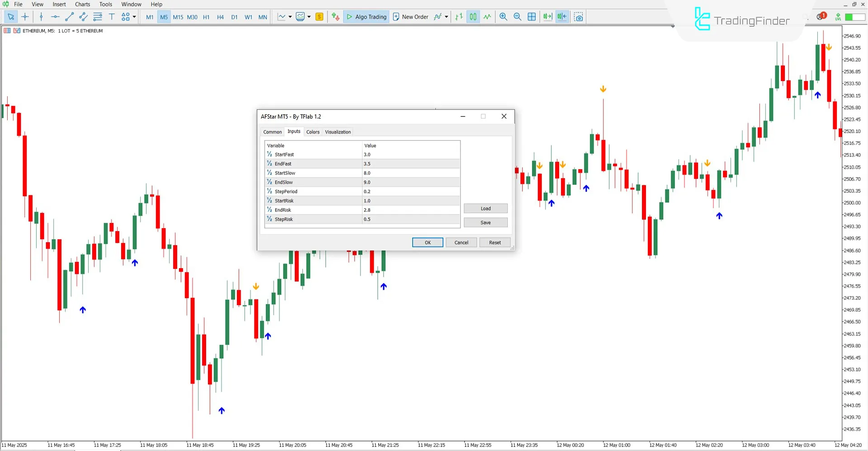Enable chart auto scroll
Viewport: 868px width, 451px height.
tap(547, 17)
